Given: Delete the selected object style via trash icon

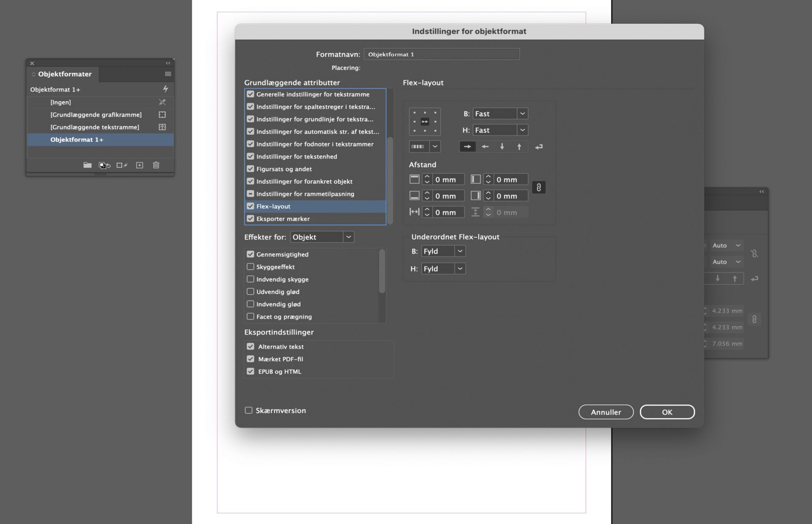Looking at the screenshot, I should pyautogui.click(x=156, y=165).
